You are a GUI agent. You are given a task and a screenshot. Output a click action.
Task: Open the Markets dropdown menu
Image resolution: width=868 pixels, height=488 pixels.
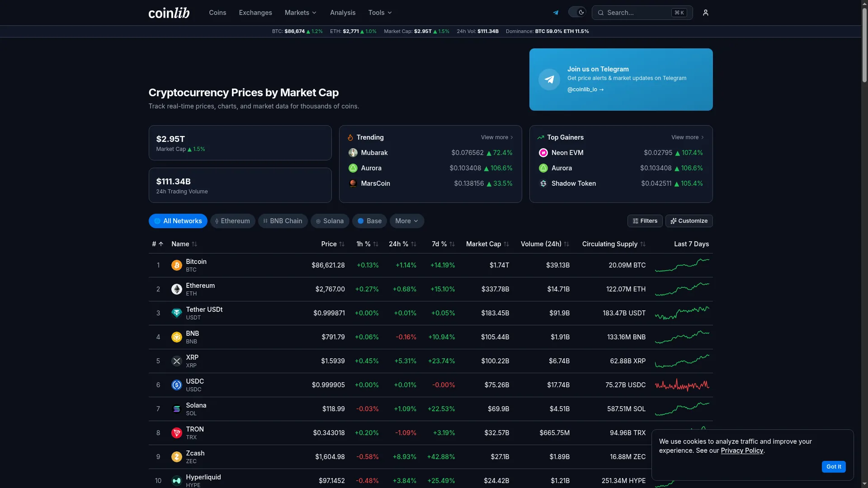pos(301,13)
